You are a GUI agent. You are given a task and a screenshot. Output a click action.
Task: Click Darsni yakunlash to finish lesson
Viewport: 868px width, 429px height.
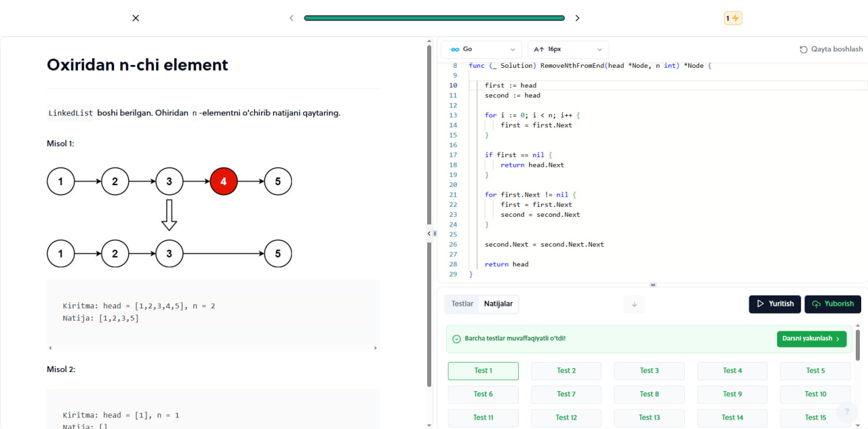pos(811,339)
